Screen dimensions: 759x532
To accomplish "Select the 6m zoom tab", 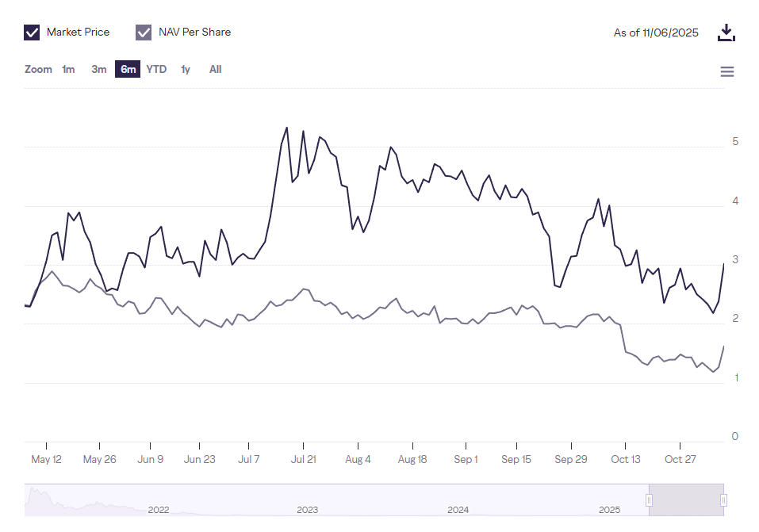I will coord(127,69).
